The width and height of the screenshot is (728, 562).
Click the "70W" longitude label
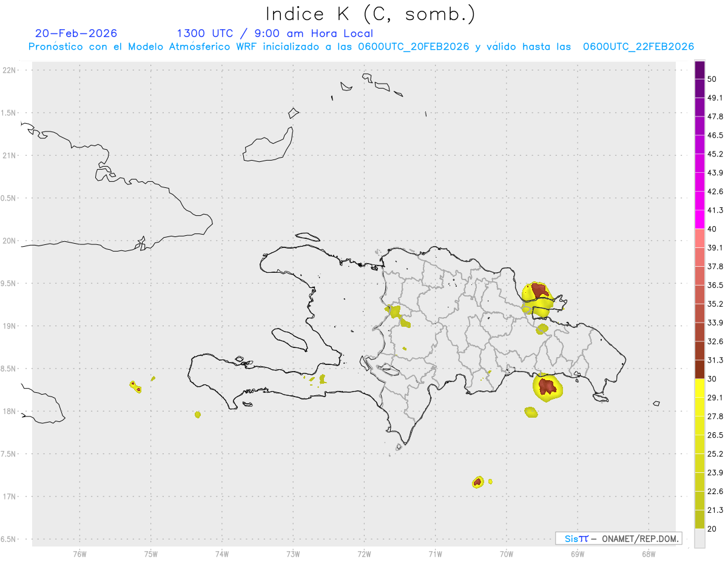tap(506, 554)
